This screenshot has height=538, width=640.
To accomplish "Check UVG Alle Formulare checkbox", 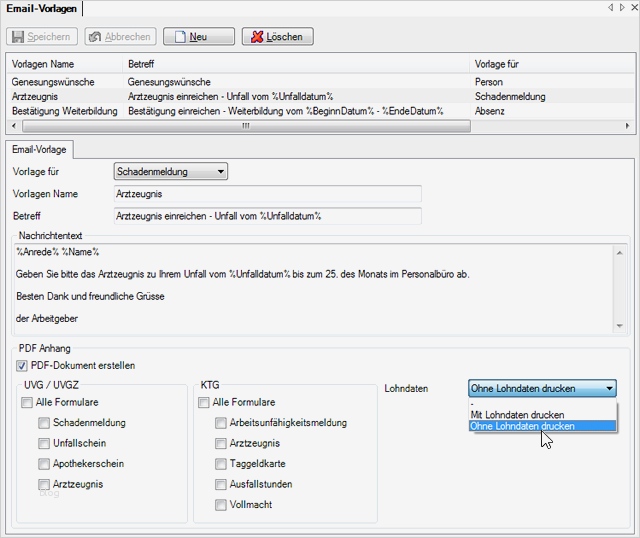I will click(x=27, y=402).
